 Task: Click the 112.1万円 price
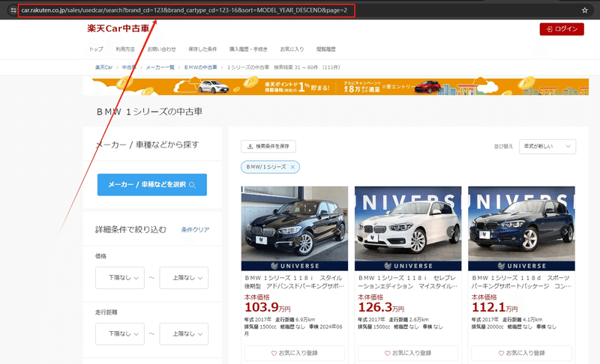tap(494, 307)
